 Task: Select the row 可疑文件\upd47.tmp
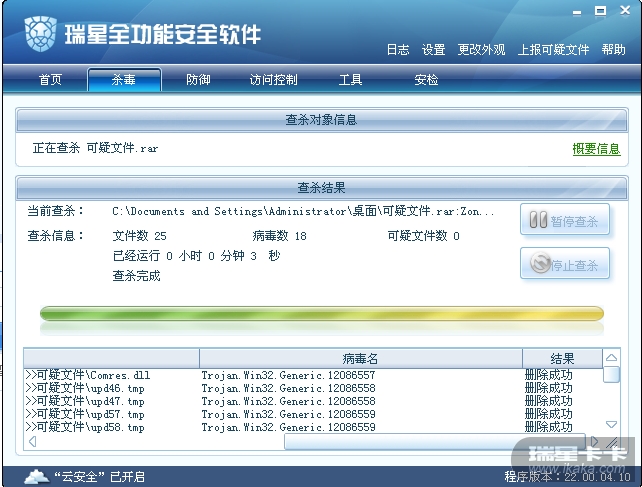coord(313,401)
